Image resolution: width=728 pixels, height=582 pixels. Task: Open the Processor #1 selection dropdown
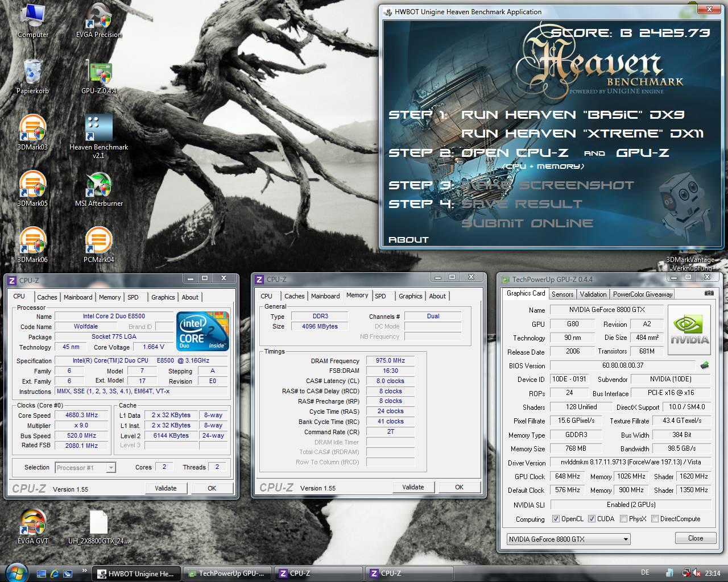pos(86,468)
